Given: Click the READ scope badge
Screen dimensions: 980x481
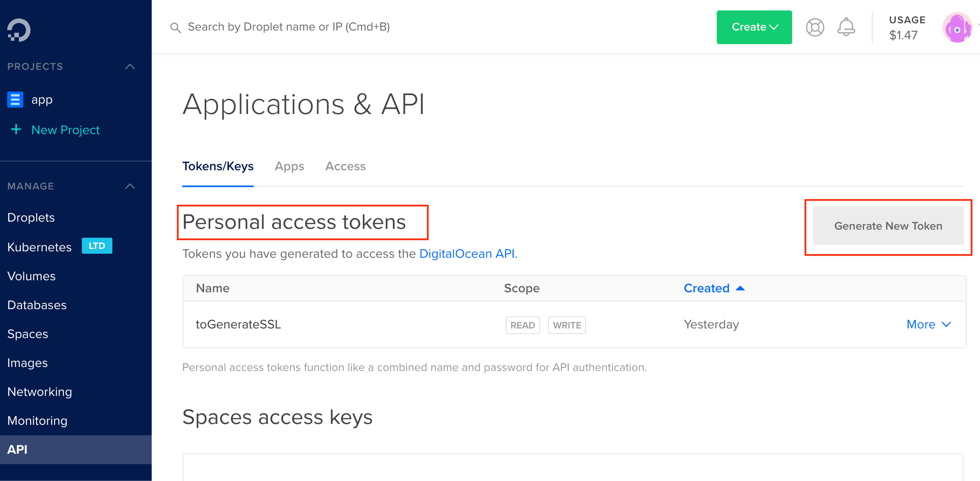Looking at the screenshot, I should (x=523, y=325).
